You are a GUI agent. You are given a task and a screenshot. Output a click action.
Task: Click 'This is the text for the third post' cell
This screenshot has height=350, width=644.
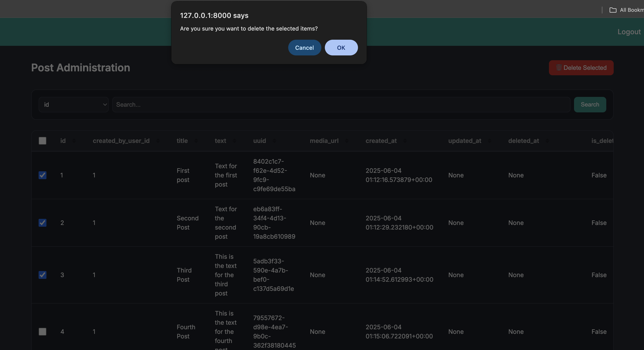[226, 275]
